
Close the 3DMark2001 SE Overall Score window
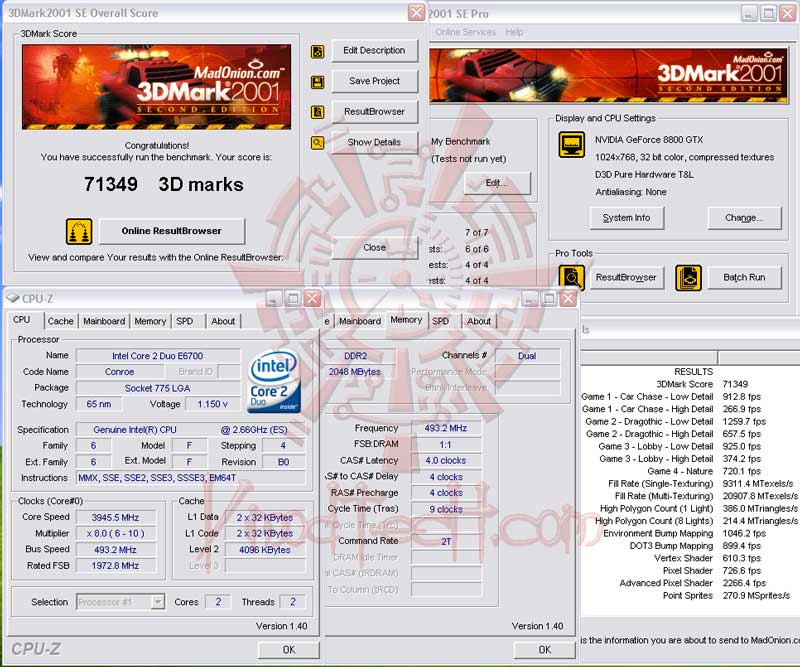[416, 12]
